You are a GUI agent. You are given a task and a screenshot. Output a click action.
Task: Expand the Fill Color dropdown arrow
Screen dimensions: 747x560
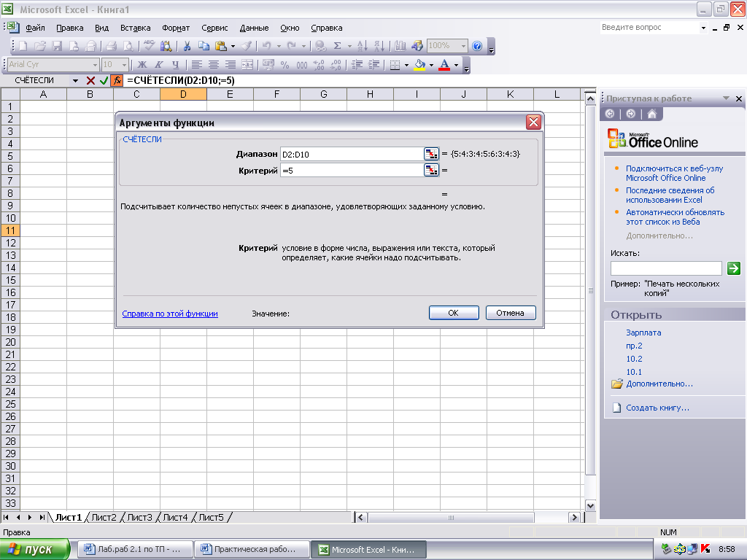431,65
